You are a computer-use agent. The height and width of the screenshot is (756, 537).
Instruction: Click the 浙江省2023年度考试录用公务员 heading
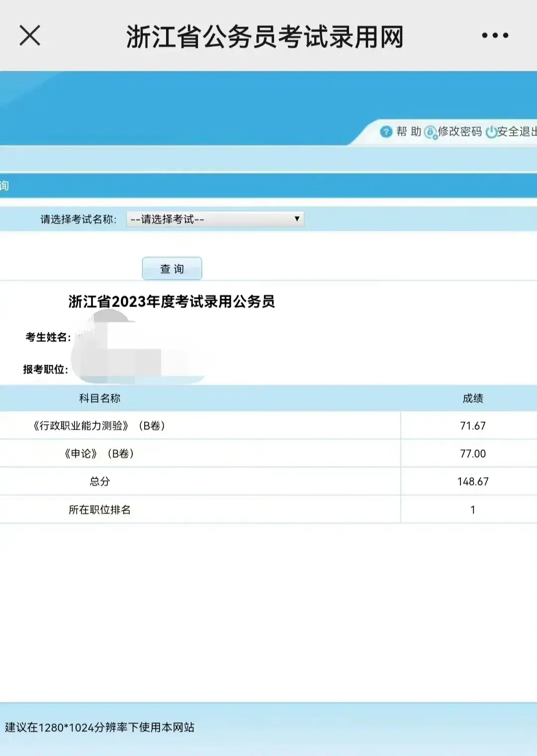coord(173,300)
